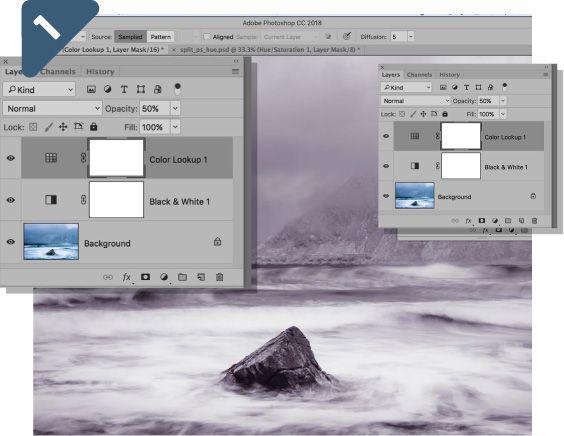The width and height of the screenshot is (564, 436).
Task: Select the Background layer thumbnail
Action: [51, 241]
